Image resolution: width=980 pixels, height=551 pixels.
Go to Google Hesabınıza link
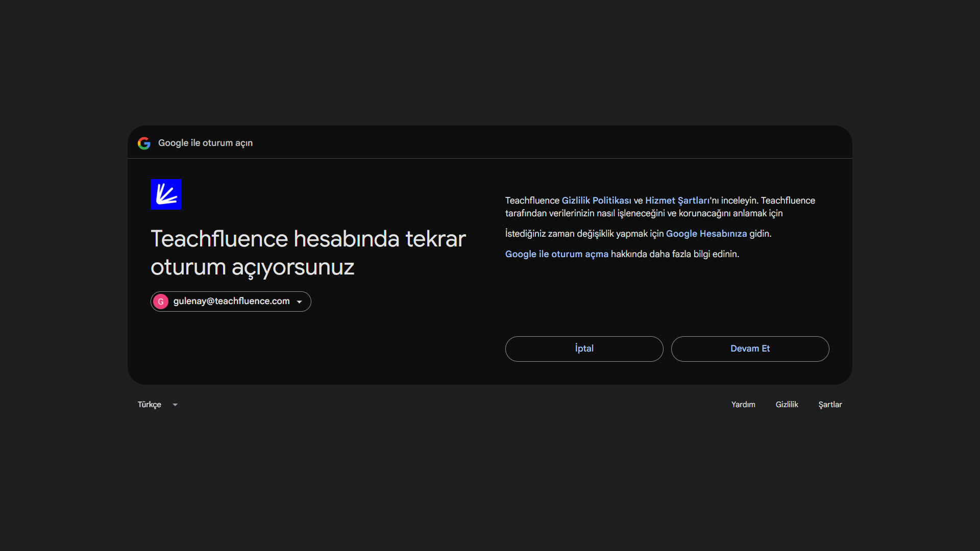coord(706,234)
